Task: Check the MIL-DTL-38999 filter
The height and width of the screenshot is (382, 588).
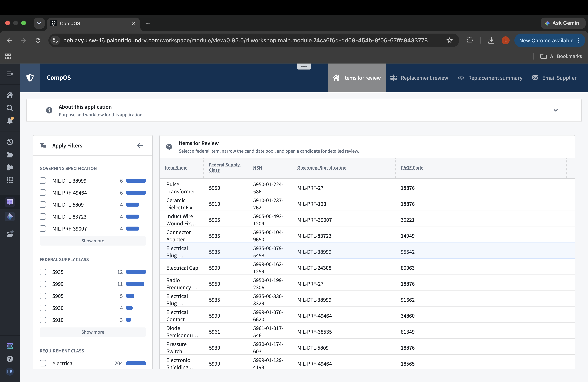Action: pos(43,181)
